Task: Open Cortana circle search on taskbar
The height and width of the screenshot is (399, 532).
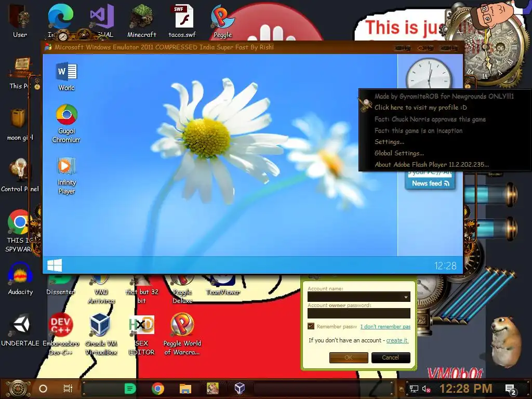Action: [43, 389]
